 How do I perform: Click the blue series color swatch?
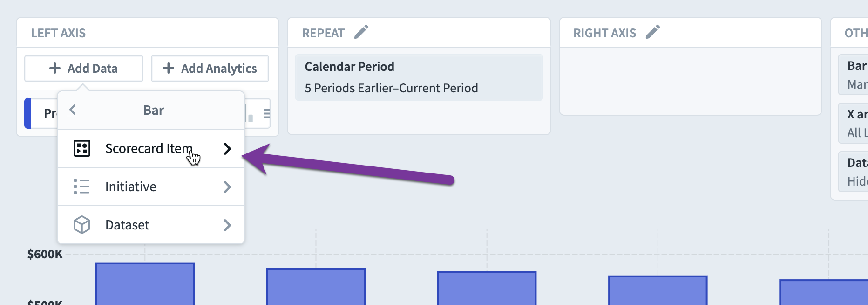pos(27,113)
